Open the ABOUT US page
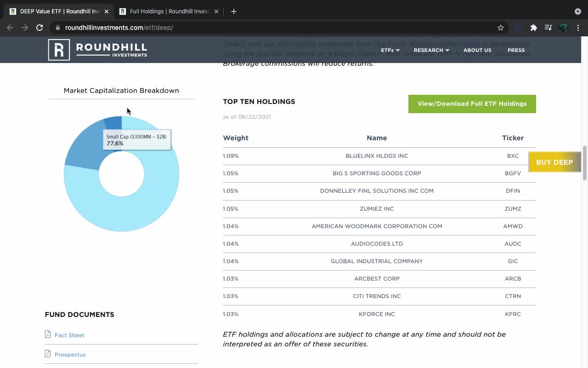The width and height of the screenshot is (588, 368). click(477, 50)
